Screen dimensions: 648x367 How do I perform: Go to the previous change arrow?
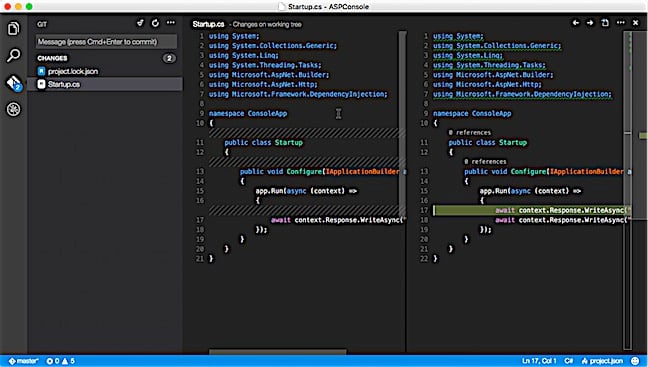tap(575, 23)
